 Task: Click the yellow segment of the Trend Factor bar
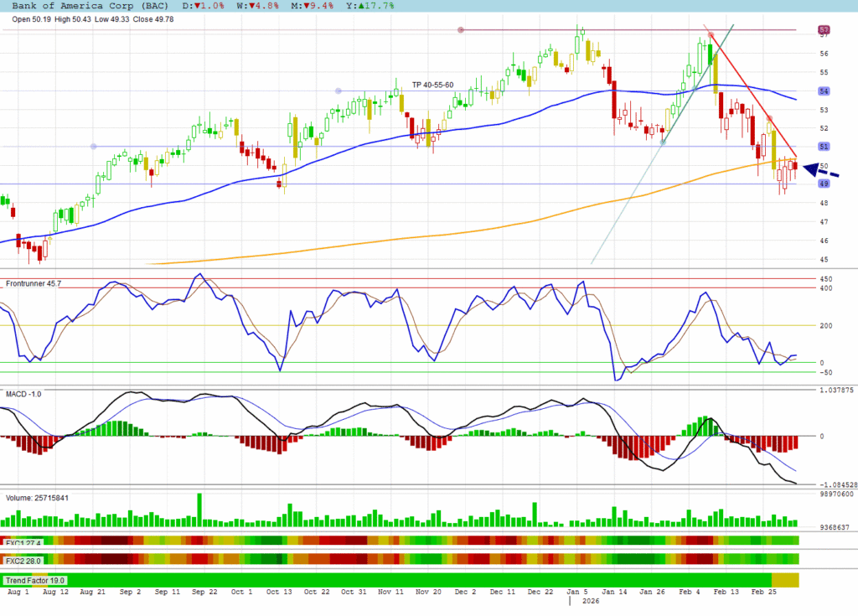tap(785, 580)
